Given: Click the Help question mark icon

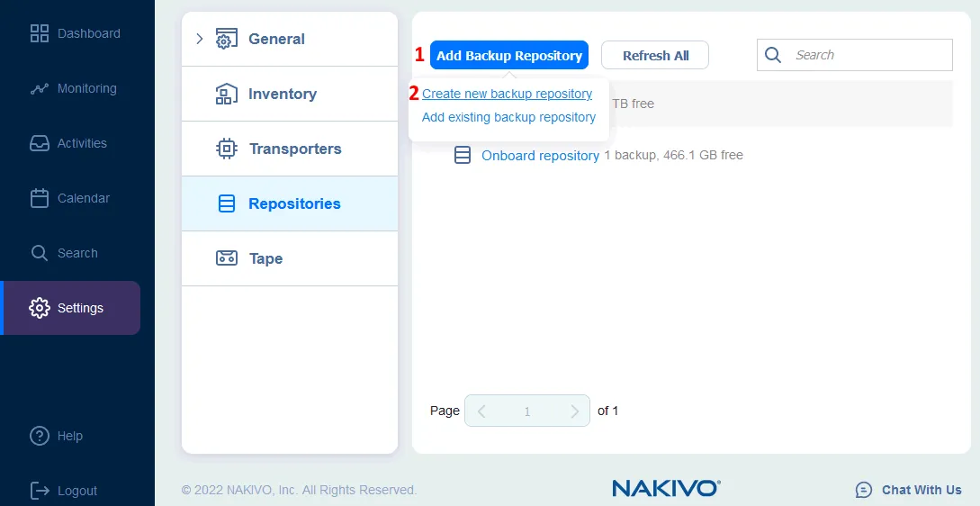Looking at the screenshot, I should click(x=40, y=437).
